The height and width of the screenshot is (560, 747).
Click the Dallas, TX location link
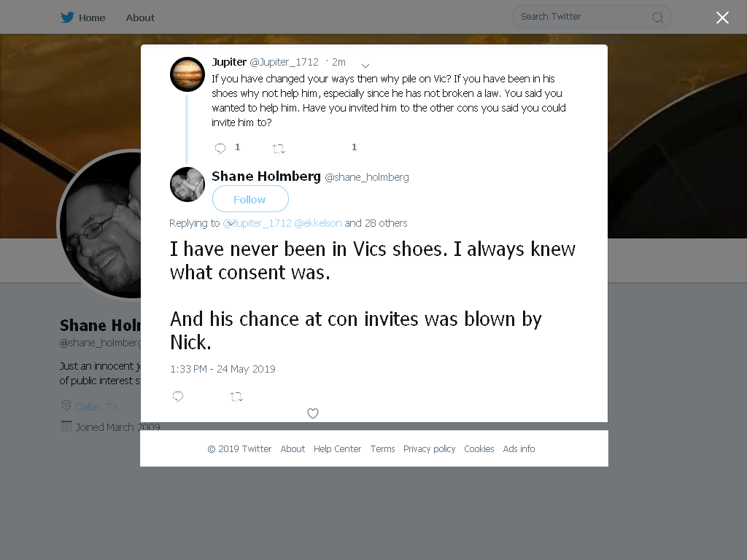pyautogui.click(x=96, y=407)
